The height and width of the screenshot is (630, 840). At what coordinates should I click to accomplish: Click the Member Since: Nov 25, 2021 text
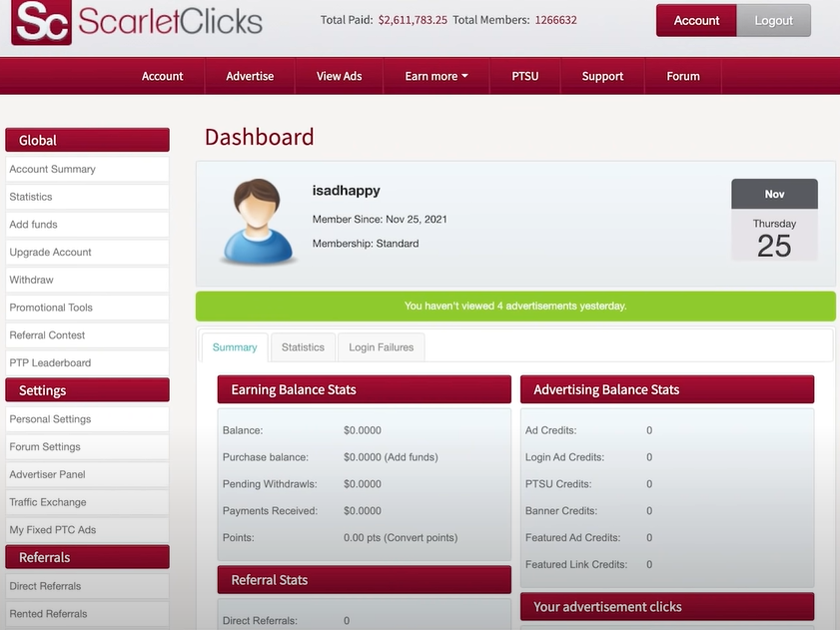tap(380, 219)
